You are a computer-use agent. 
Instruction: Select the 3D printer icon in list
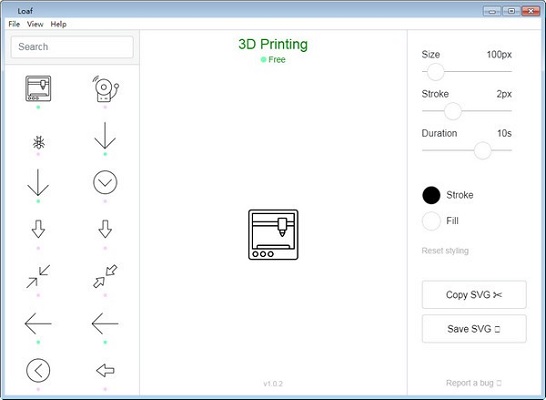click(38, 89)
